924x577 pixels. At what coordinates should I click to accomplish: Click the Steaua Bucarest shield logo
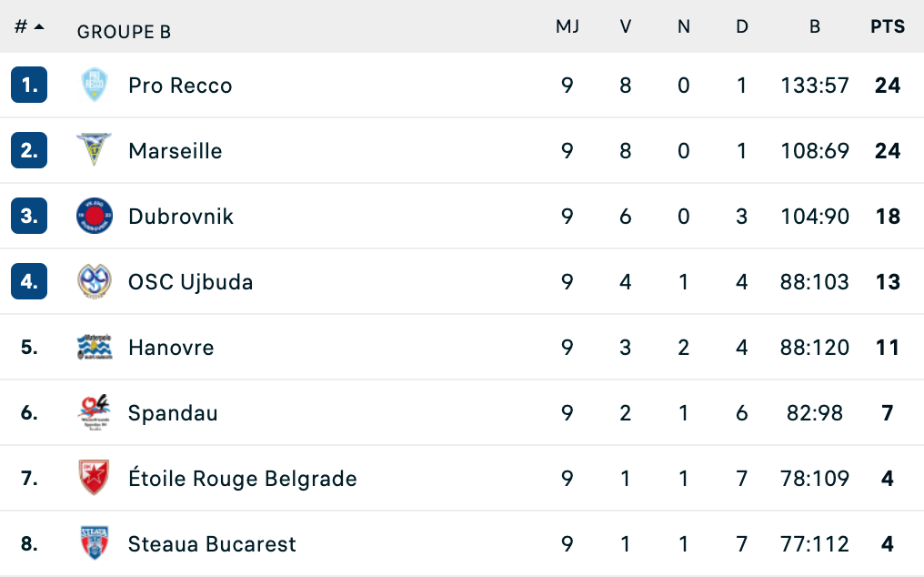point(95,544)
